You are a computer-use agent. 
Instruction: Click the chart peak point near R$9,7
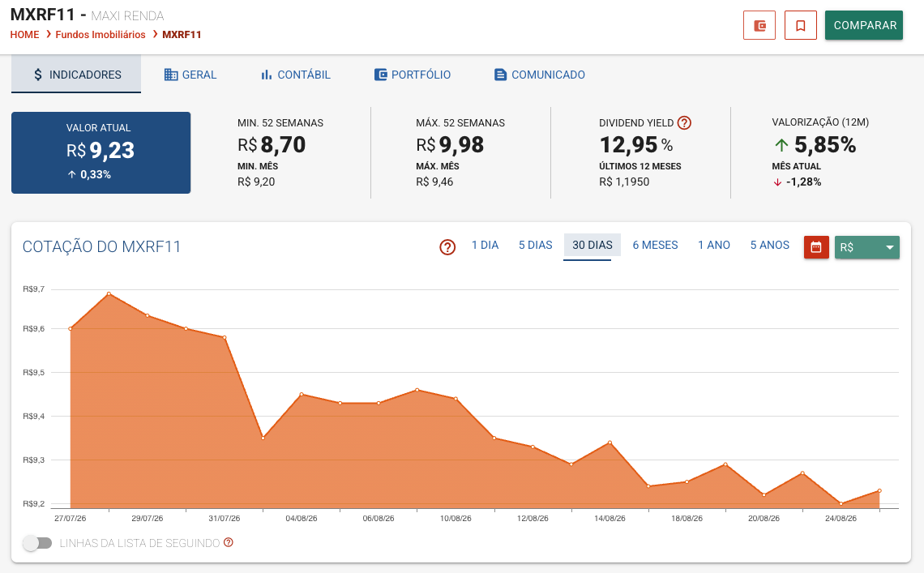pos(109,293)
